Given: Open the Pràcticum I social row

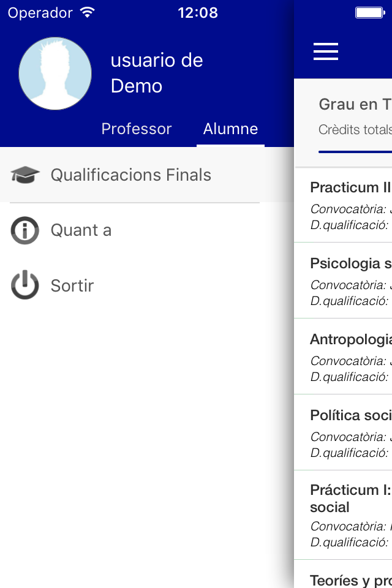Looking at the screenshot, I should (343, 515).
